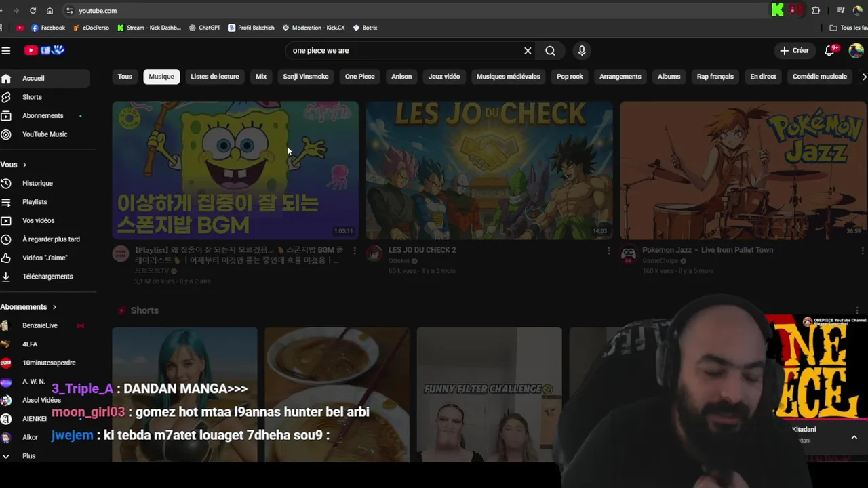Open the notifications bell
Screen dimensions: 868x488
pos(830,51)
